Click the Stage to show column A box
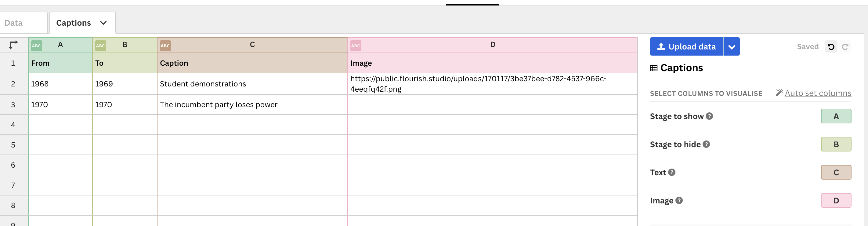The height and width of the screenshot is (226, 868). click(836, 116)
